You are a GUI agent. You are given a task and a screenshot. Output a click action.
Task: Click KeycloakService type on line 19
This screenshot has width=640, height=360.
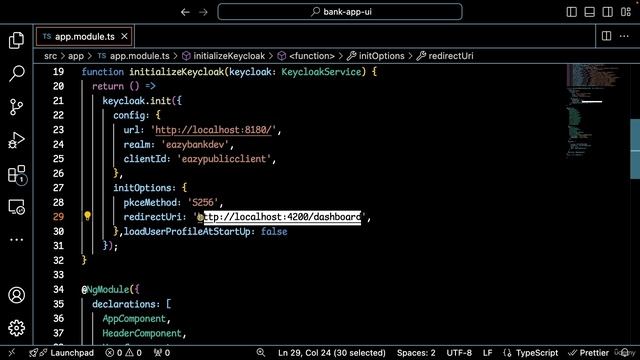tap(321, 72)
